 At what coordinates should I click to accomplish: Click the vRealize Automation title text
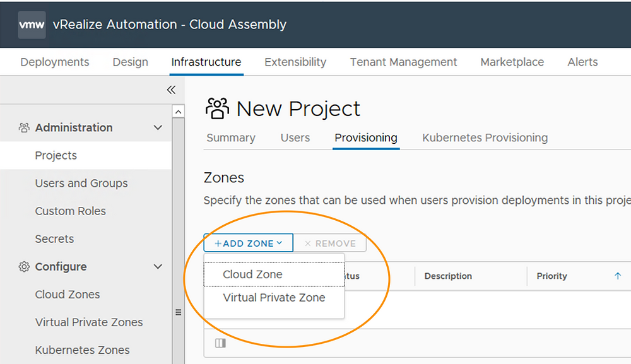click(169, 25)
